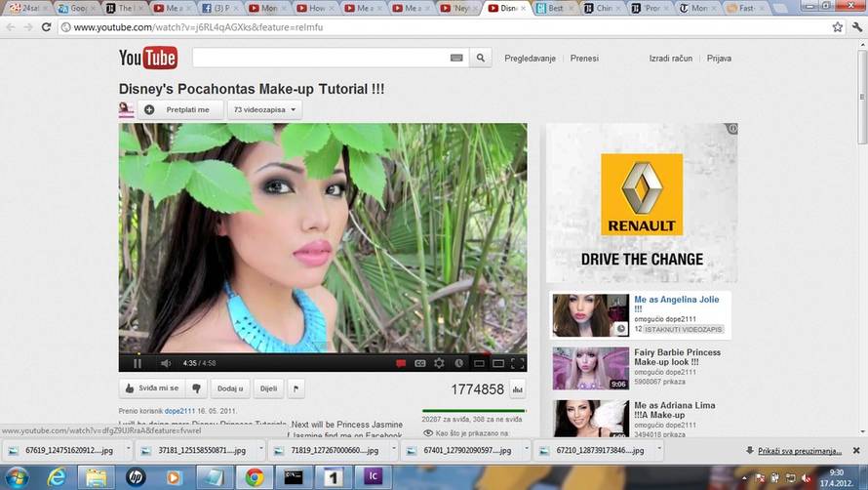Switch to the 'How' YouTube tab
This screenshot has width=868, height=490.
pos(316,9)
